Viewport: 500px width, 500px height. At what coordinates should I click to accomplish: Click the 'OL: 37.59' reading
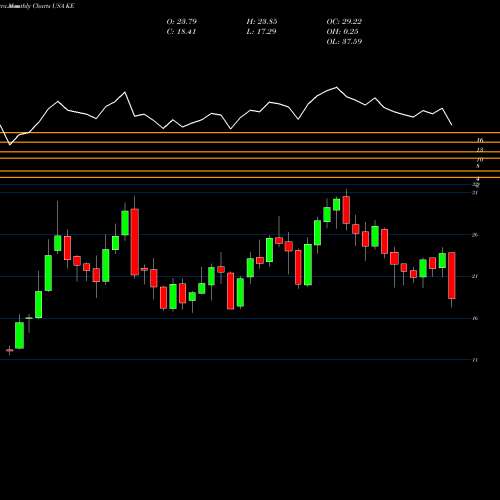tap(344, 42)
